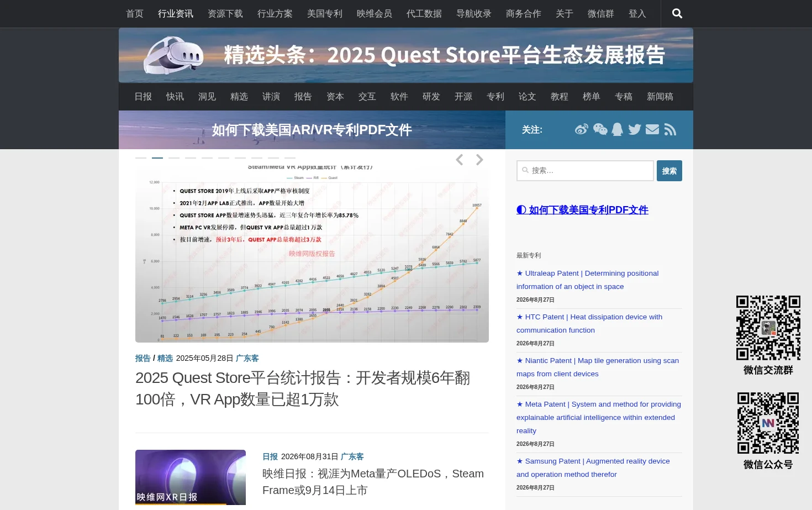The height and width of the screenshot is (510, 812).
Task: Open the email envelope icon
Action: point(652,129)
